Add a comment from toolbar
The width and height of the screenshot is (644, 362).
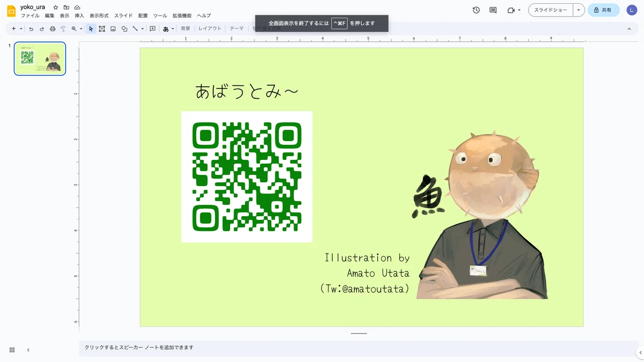(152, 28)
